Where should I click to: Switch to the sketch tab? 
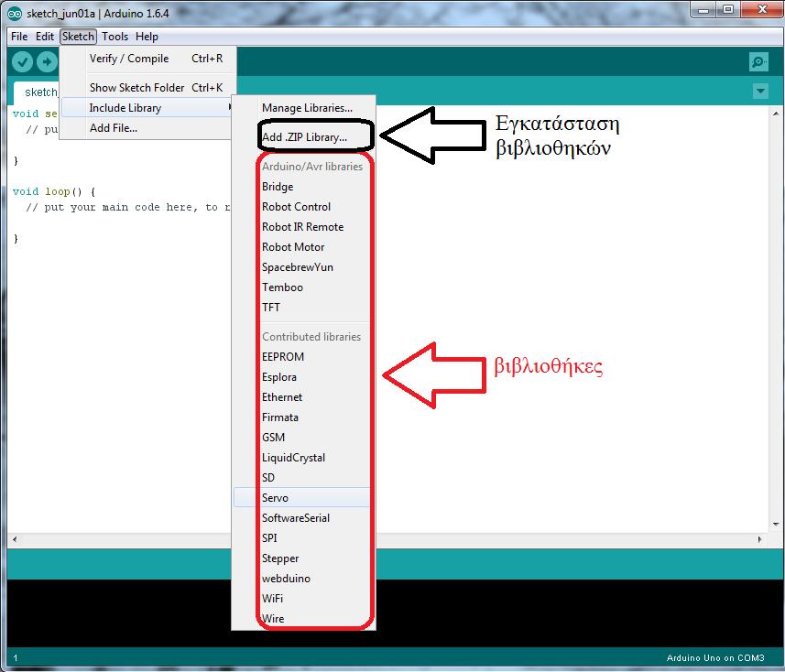[37, 92]
